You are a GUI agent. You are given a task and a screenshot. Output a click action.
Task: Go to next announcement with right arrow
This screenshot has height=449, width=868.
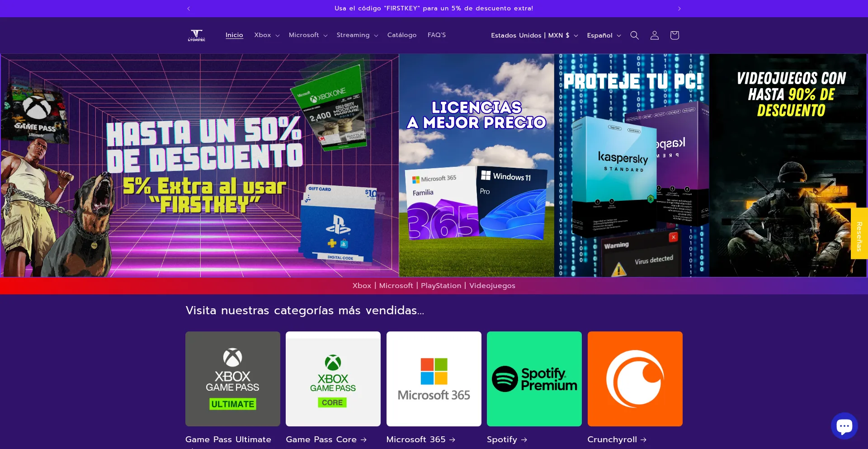tap(679, 9)
